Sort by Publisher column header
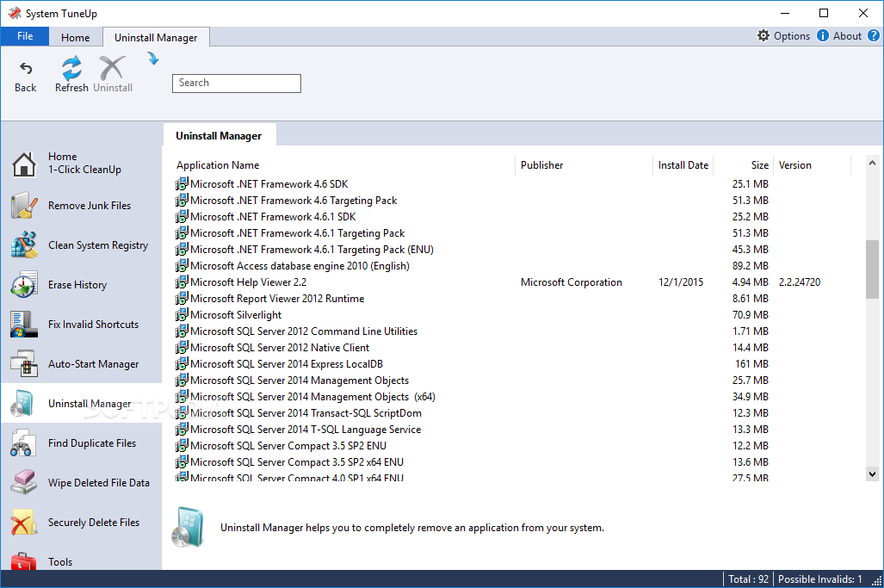 (584, 165)
